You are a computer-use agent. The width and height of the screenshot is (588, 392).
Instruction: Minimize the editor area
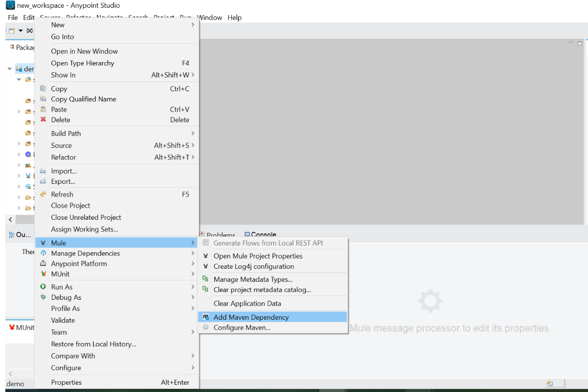pyautogui.click(x=571, y=43)
